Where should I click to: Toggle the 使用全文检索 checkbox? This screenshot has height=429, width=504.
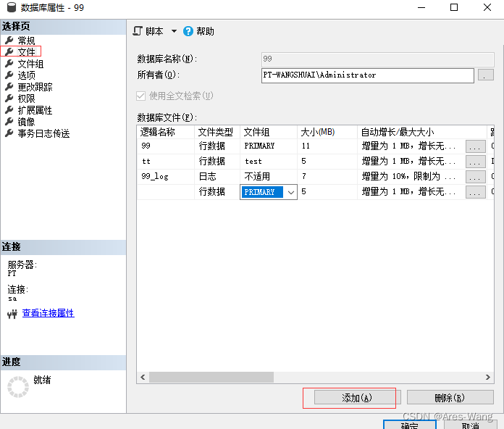pos(140,96)
